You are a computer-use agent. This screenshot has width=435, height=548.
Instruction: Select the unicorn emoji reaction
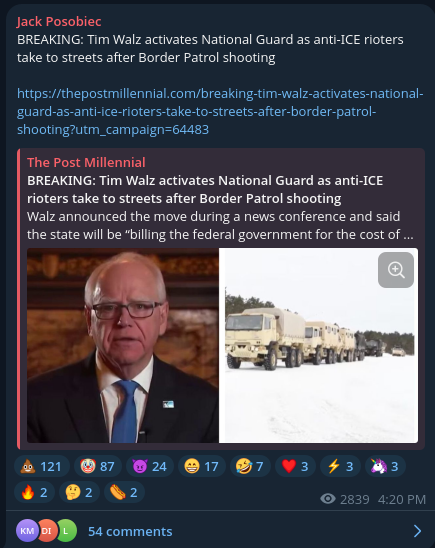pos(385,466)
